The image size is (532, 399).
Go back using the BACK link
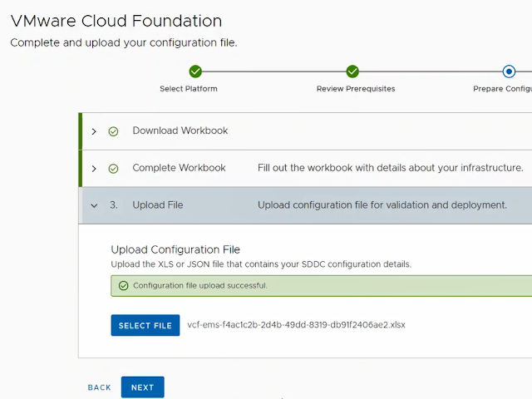click(100, 387)
